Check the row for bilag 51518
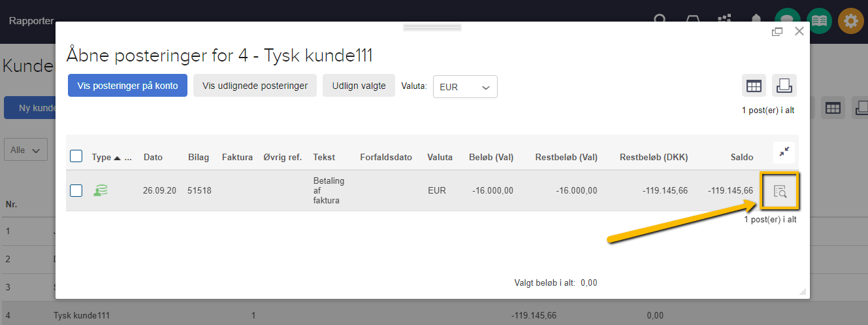Screen dimensions: 868x325 click(x=76, y=190)
